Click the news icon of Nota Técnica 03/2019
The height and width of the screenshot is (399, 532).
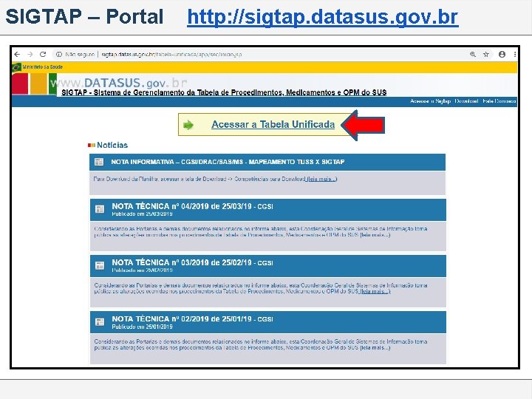click(x=100, y=265)
